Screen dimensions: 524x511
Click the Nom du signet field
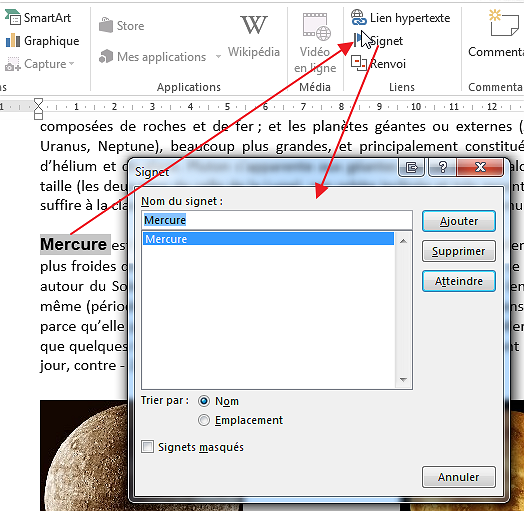point(277,220)
